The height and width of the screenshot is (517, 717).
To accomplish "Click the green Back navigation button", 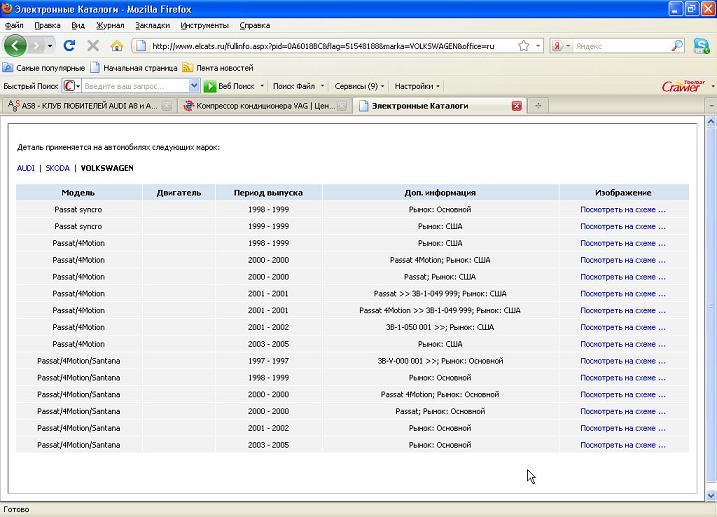I will tap(15, 46).
